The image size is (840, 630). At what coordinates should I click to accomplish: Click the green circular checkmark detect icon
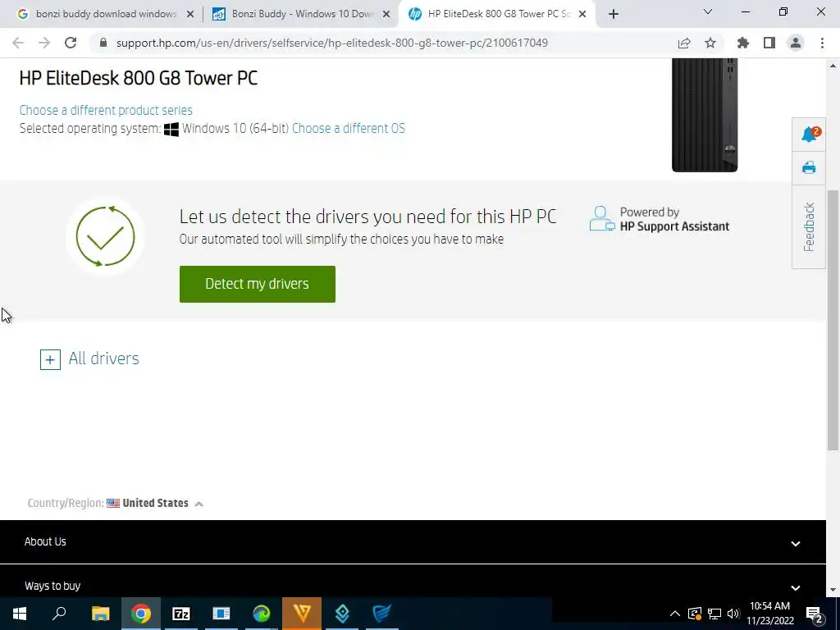tap(105, 236)
